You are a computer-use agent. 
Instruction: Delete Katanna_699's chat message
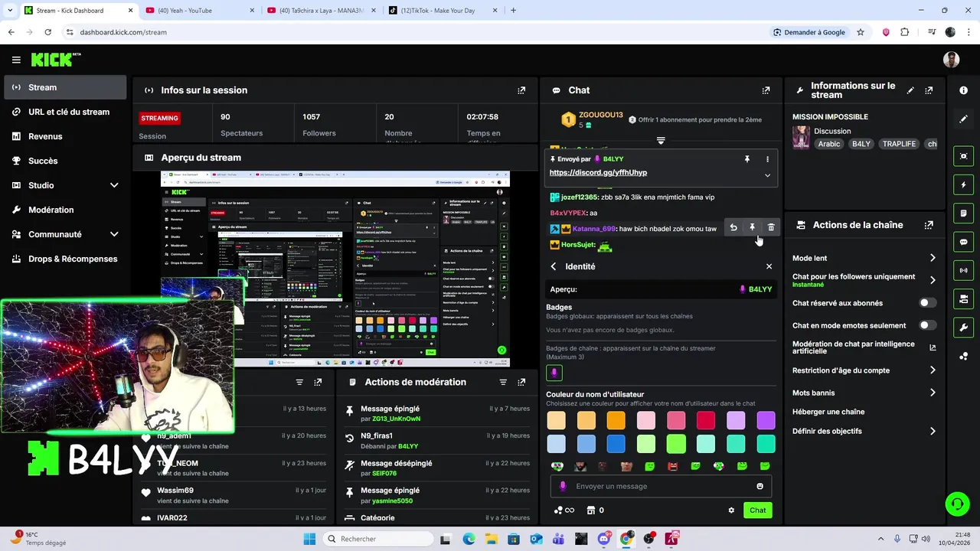[x=771, y=227]
